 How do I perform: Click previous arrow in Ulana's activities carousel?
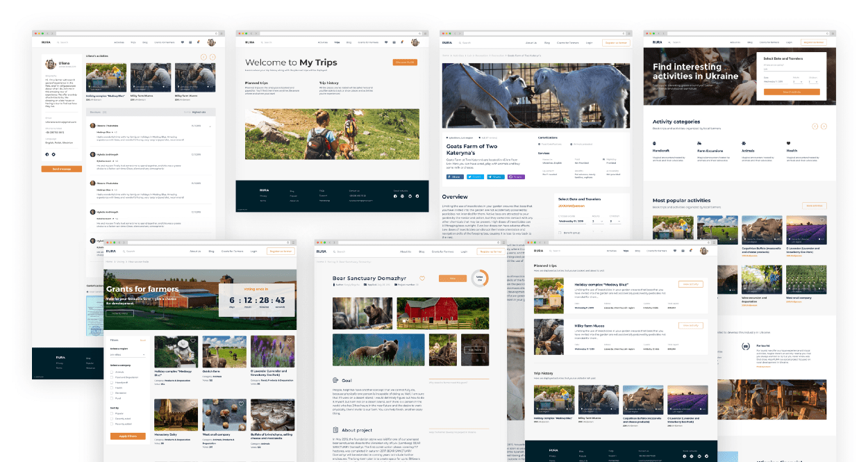(203, 56)
